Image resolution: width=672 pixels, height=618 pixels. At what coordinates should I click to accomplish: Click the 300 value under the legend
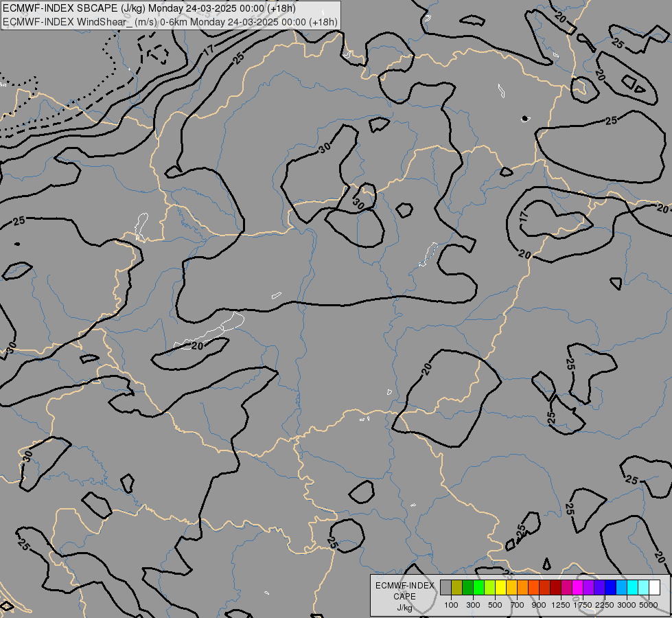[473, 605]
